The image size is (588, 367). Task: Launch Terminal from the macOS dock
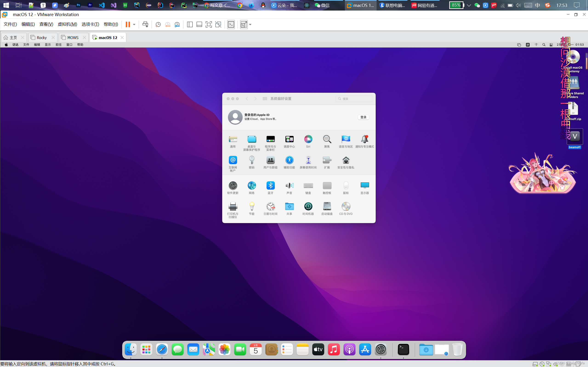403,350
